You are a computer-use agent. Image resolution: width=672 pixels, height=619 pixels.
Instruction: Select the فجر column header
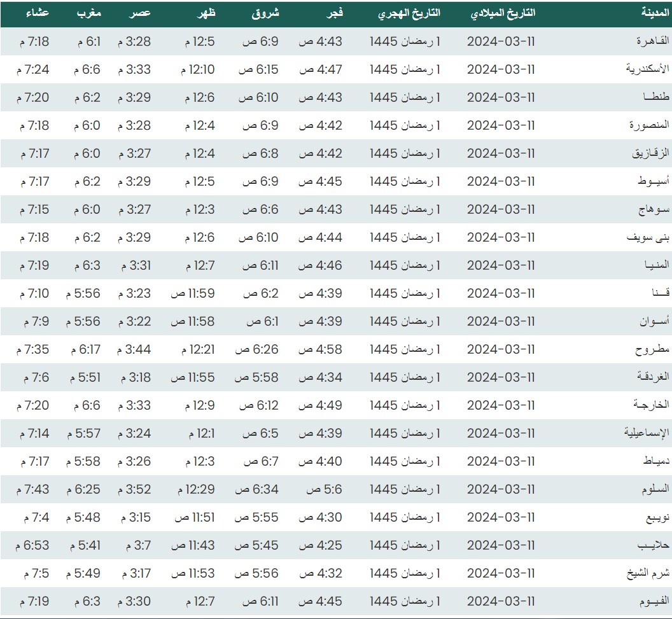pyautogui.click(x=332, y=13)
